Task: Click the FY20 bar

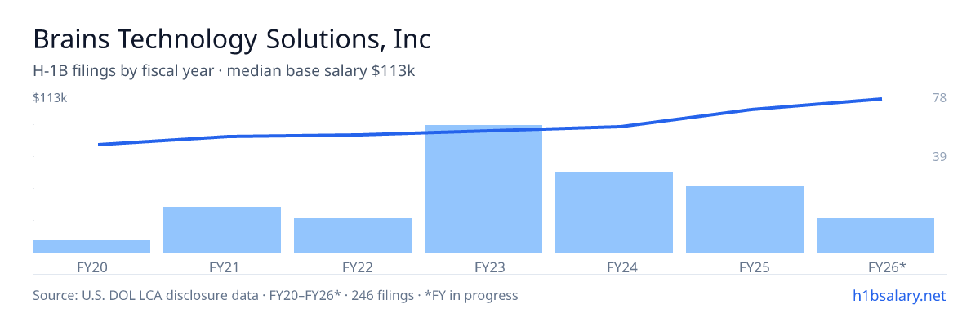Action: [91, 246]
